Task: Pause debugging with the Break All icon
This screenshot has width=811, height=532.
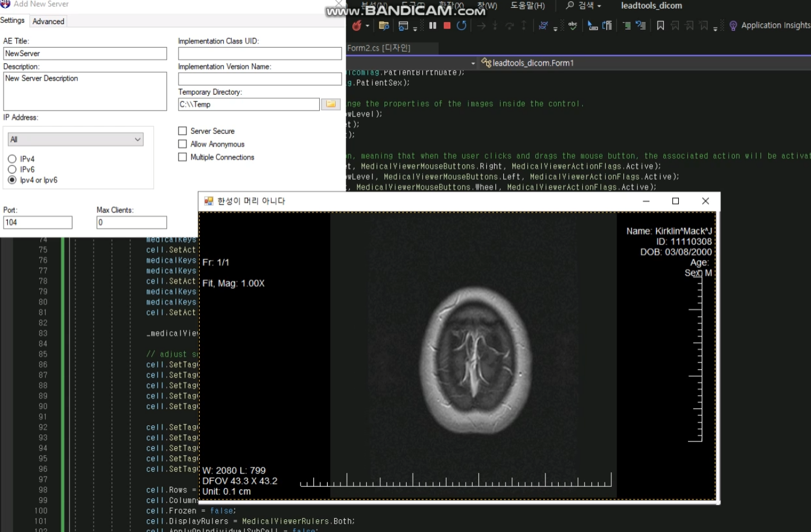Action: pos(433,25)
